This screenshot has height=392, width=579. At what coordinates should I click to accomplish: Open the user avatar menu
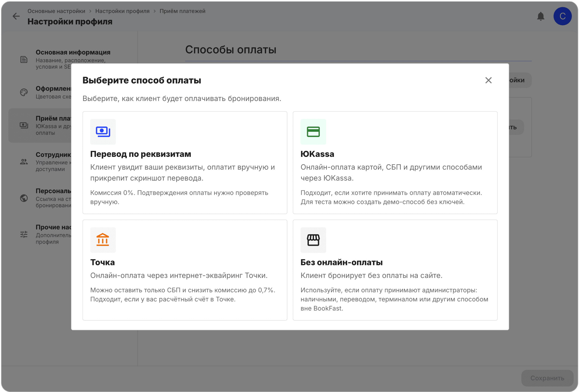click(x=562, y=16)
